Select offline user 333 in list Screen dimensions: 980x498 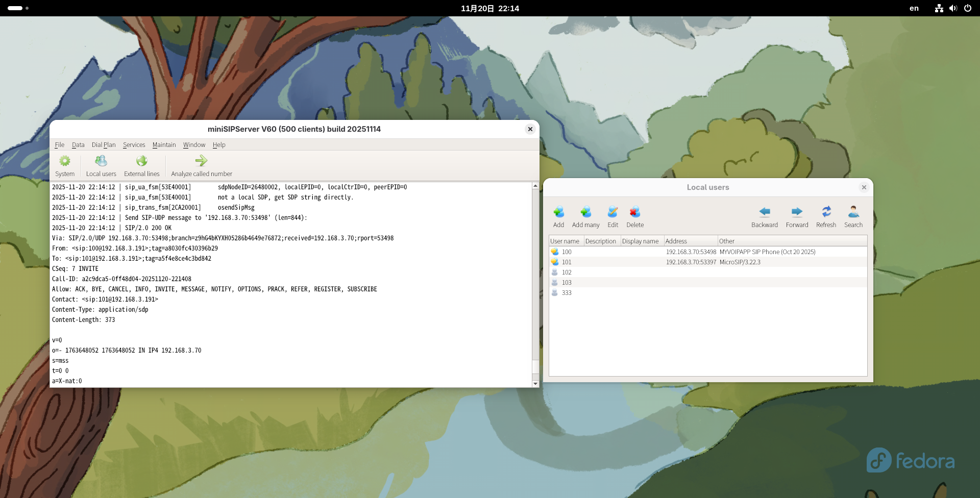(567, 293)
